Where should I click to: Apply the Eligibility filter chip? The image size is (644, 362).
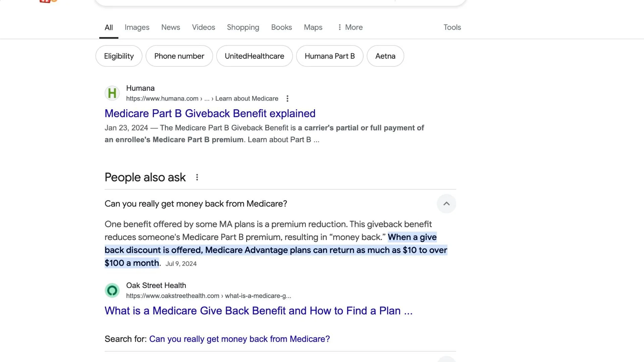pos(119,56)
